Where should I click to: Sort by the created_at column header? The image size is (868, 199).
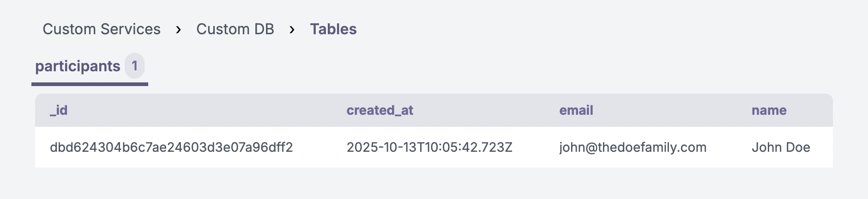380,110
